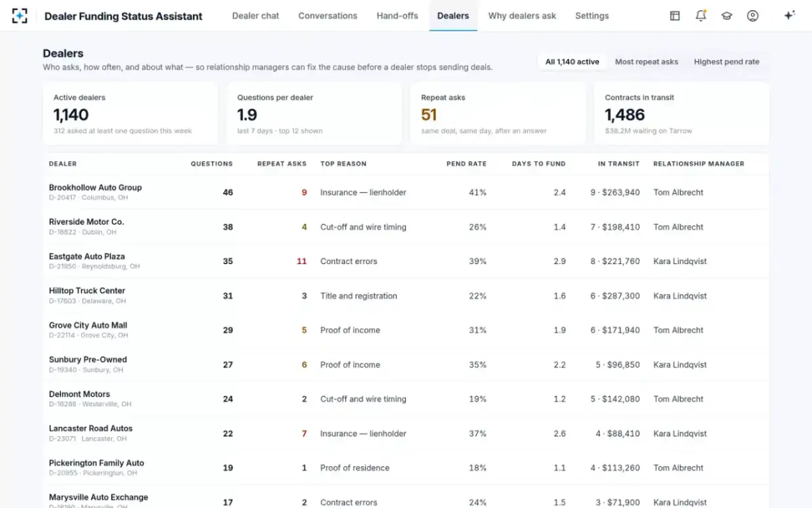Viewport: 812px width, 508px height.
Task: Click the 11 repeat asks value
Action: [302, 261]
